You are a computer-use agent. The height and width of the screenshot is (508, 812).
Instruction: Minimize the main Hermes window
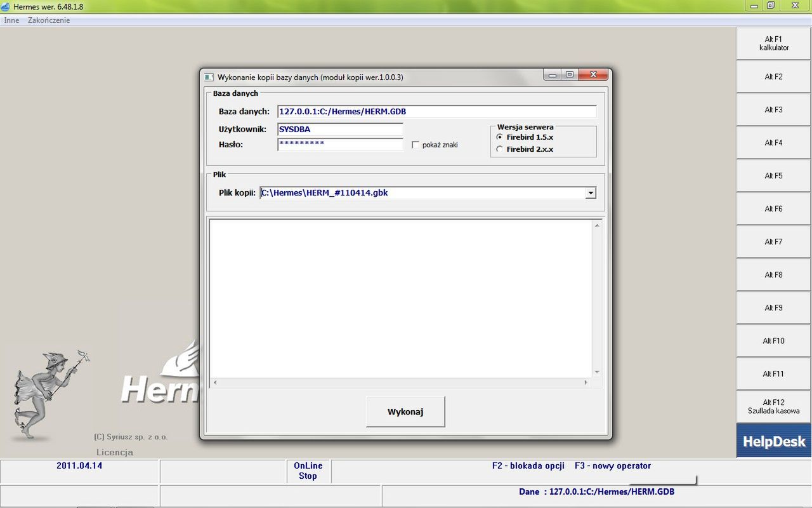pyautogui.click(x=754, y=6)
